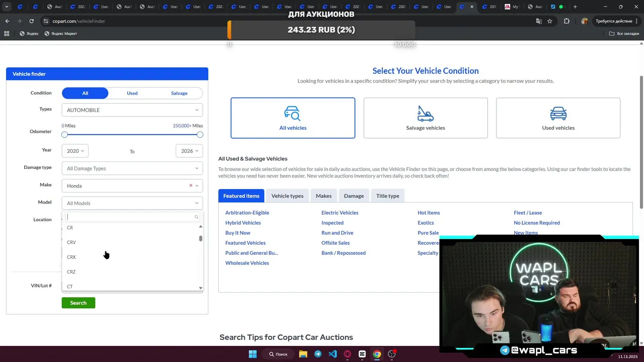The image size is (644, 362).
Task: Select the All vehicles card
Action: [x=293, y=118]
